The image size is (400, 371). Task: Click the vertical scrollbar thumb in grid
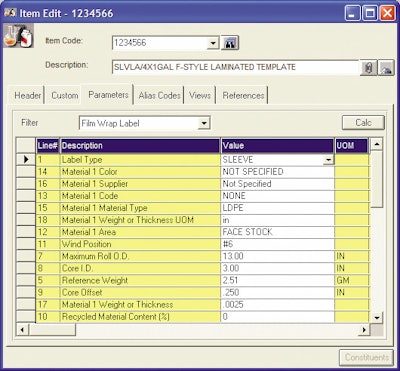376,179
